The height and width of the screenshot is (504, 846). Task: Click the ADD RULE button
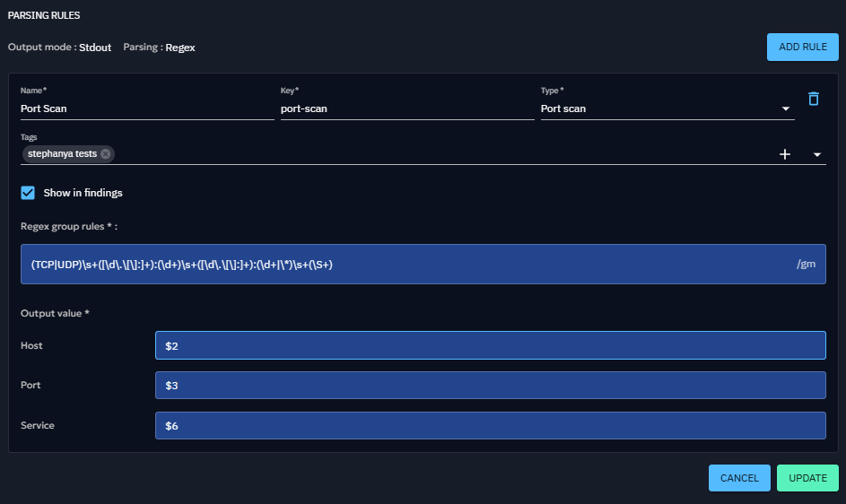coord(802,47)
